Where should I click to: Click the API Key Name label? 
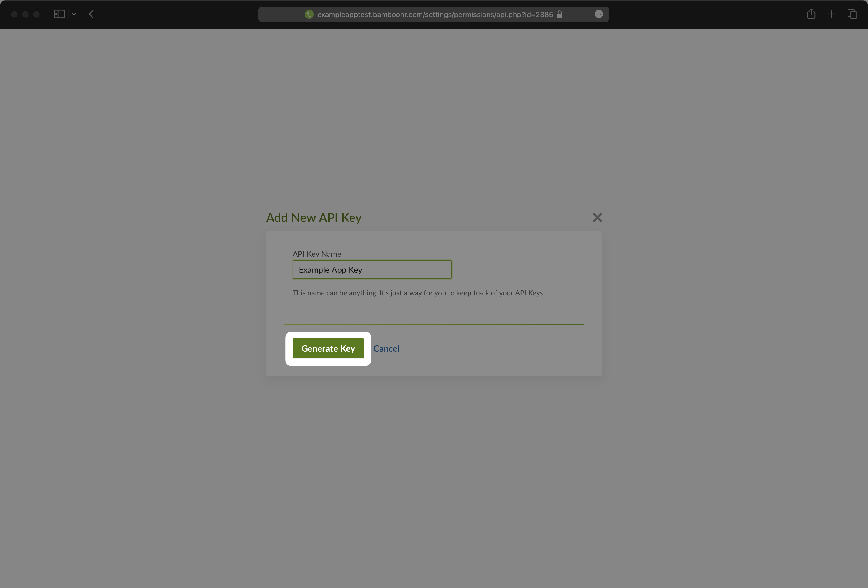click(x=316, y=254)
